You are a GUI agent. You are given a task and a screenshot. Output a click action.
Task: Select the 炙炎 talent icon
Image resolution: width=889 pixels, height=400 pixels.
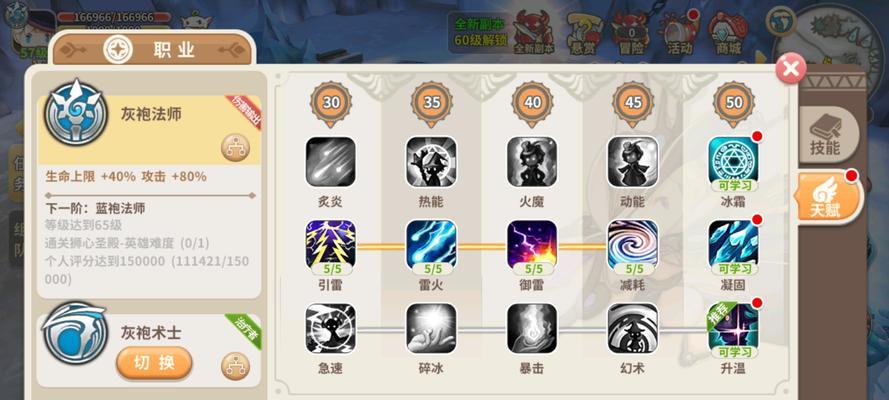(331, 162)
